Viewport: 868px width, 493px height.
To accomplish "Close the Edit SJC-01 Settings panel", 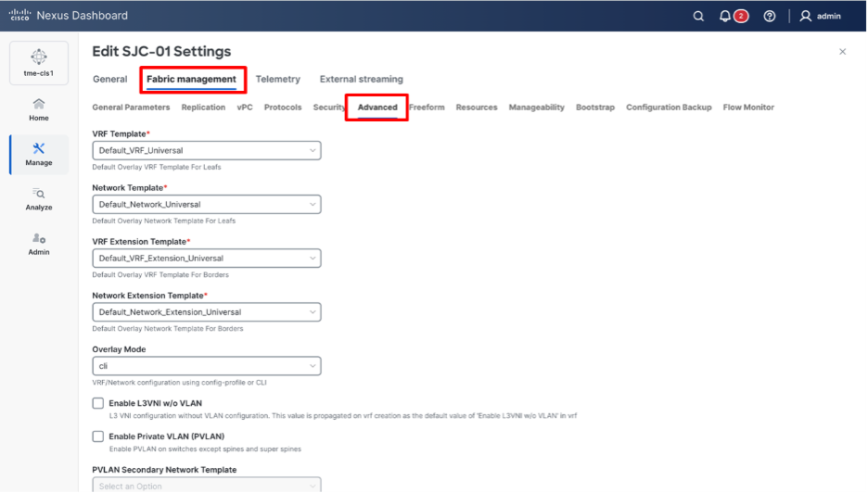I will tap(842, 52).
